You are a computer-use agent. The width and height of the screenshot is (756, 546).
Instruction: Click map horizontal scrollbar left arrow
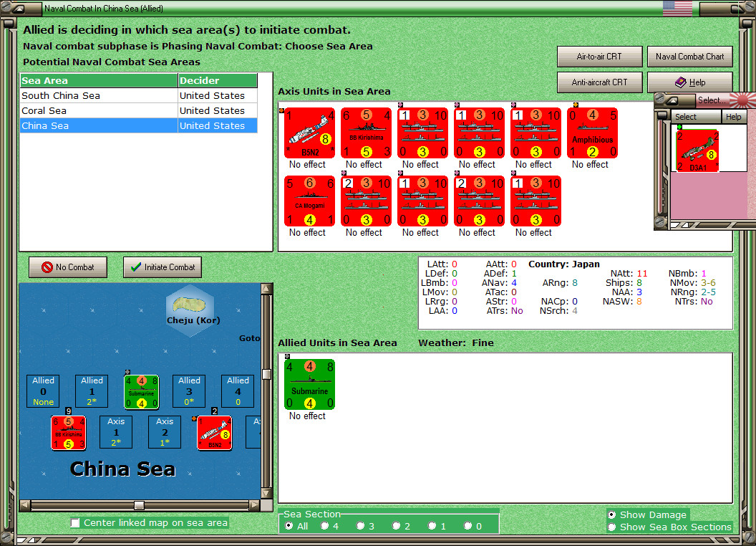(25, 505)
